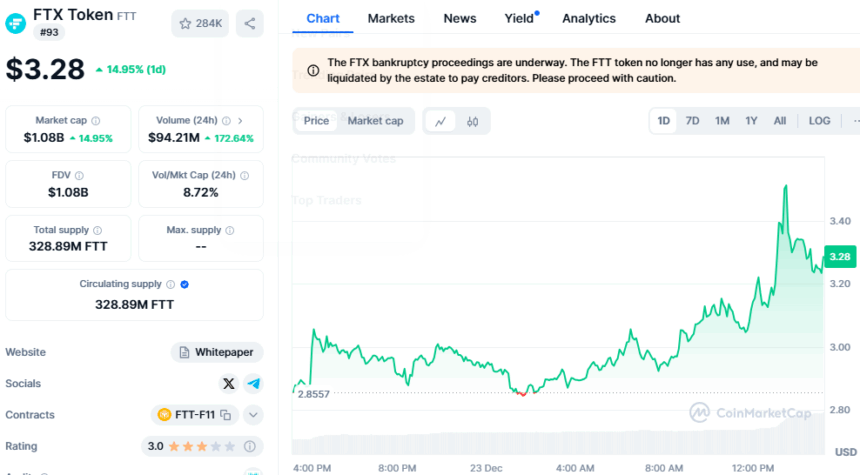Select the 1Y time range

pyautogui.click(x=751, y=121)
